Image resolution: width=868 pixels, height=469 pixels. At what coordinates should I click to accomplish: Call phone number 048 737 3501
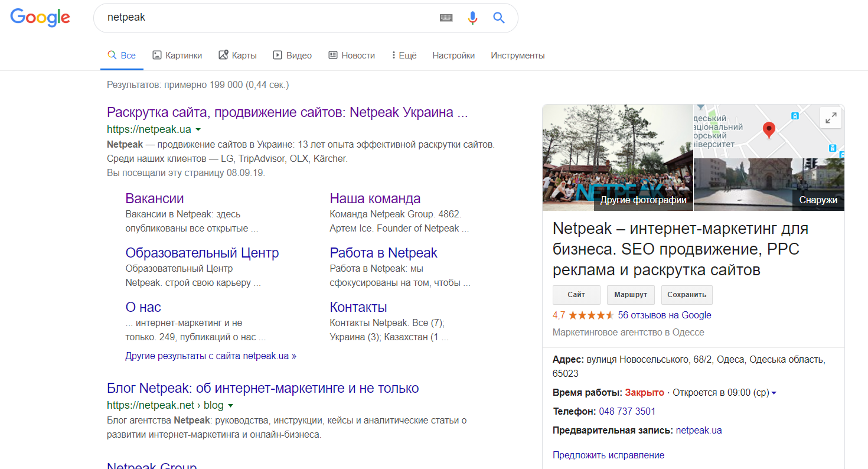(x=627, y=411)
